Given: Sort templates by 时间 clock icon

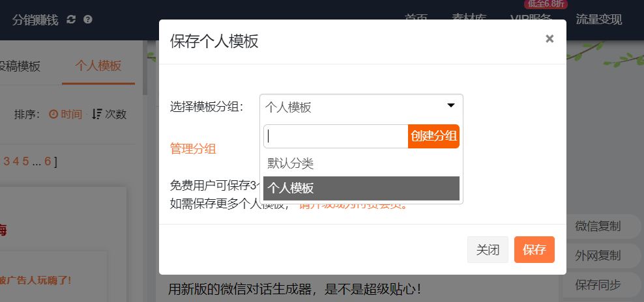Looking at the screenshot, I should (x=53, y=114).
